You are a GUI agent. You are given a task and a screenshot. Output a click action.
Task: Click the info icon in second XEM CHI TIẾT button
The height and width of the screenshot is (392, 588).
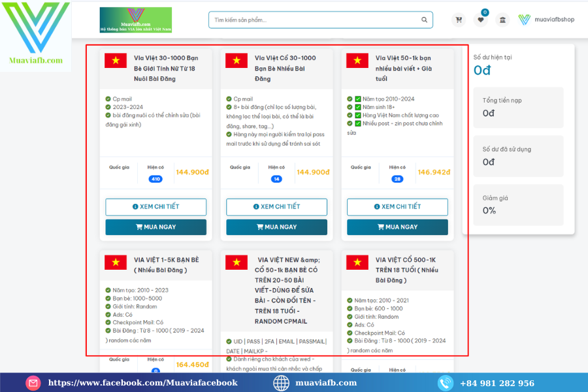coord(256,206)
